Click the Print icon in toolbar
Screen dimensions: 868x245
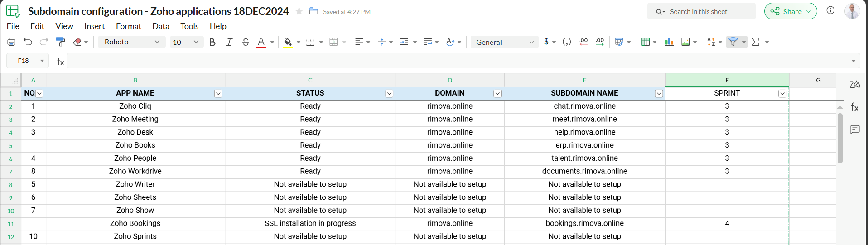point(12,42)
